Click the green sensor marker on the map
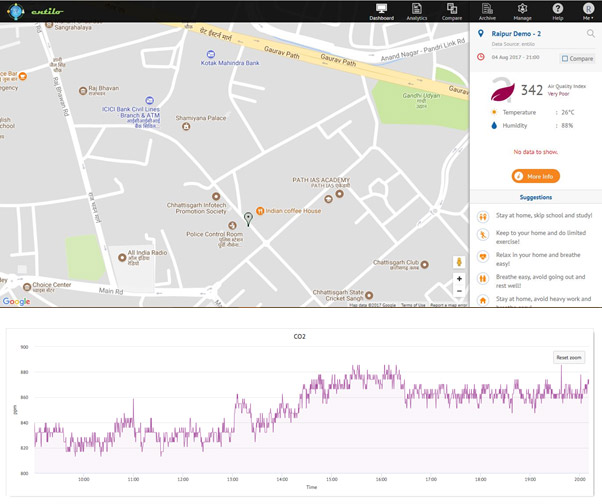 point(248,219)
